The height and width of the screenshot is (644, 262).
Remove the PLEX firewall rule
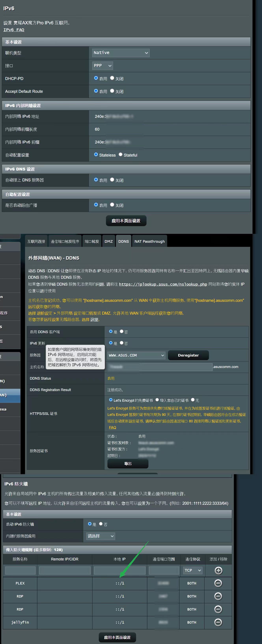tap(218, 583)
